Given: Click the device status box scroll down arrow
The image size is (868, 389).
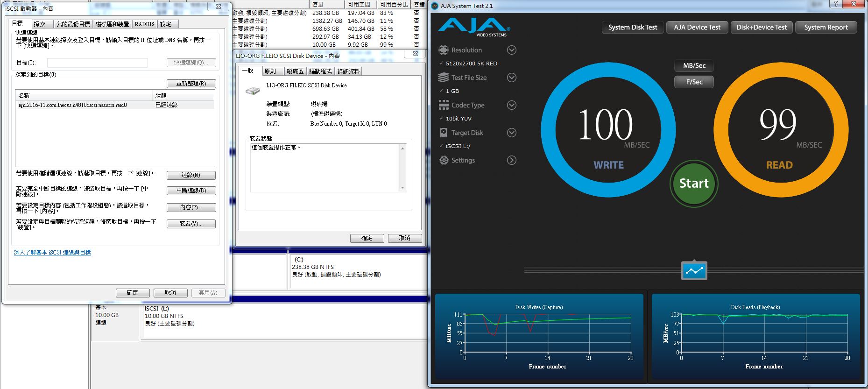Looking at the screenshot, I should 402,188.
